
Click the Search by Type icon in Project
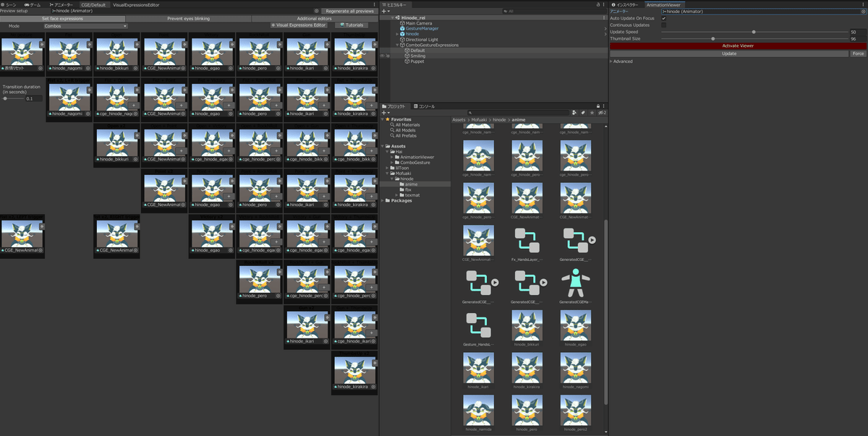point(574,113)
